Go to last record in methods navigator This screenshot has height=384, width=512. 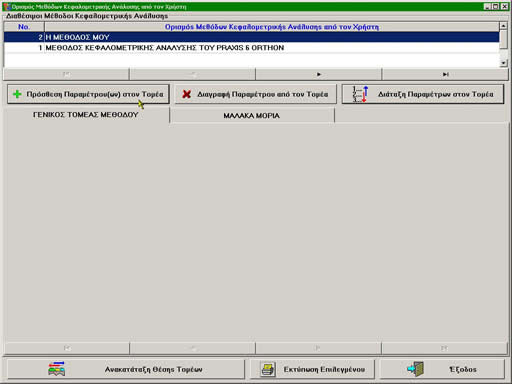tap(445, 74)
